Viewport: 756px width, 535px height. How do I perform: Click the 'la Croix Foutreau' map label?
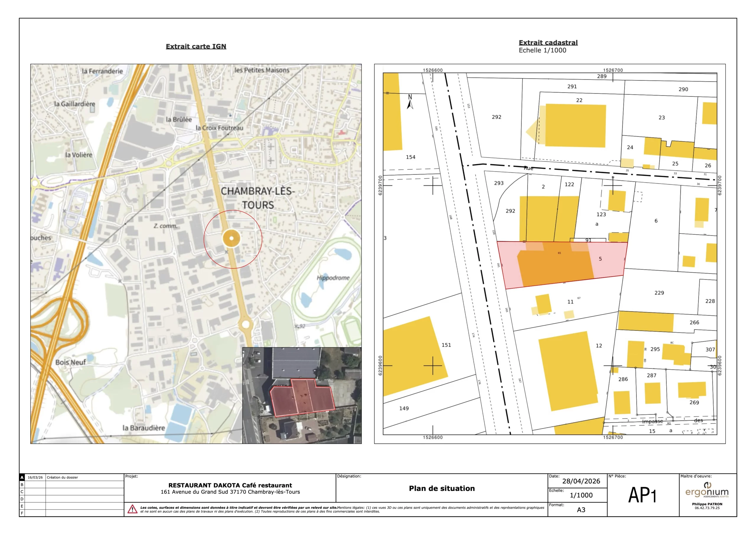point(220,128)
